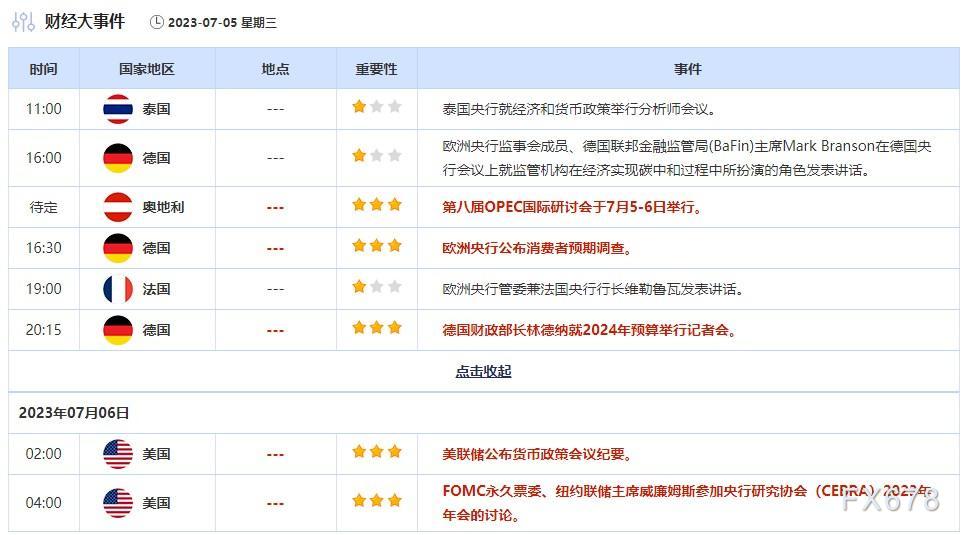Click the clock icon next to the date
The image size is (970, 535).
(x=156, y=22)
